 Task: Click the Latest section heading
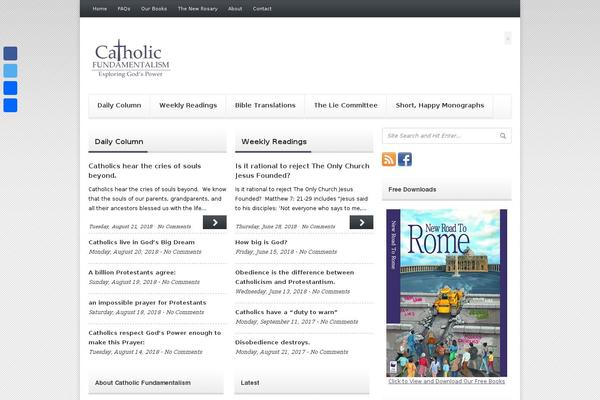[250, 383]
